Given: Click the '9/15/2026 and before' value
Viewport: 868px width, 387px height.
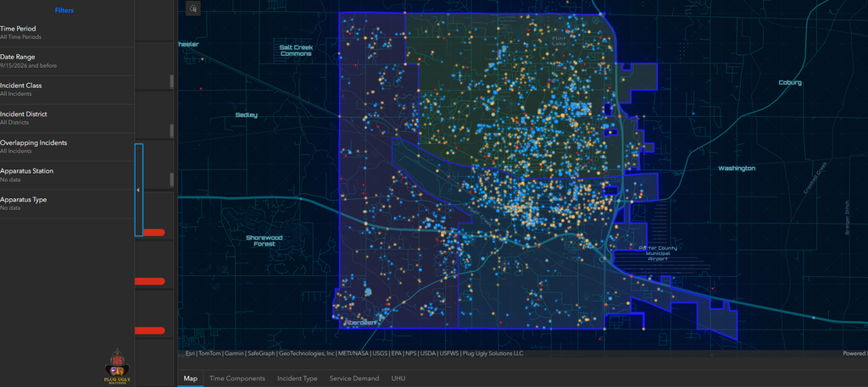Looking at the screenshot, I should coord(28,66).
